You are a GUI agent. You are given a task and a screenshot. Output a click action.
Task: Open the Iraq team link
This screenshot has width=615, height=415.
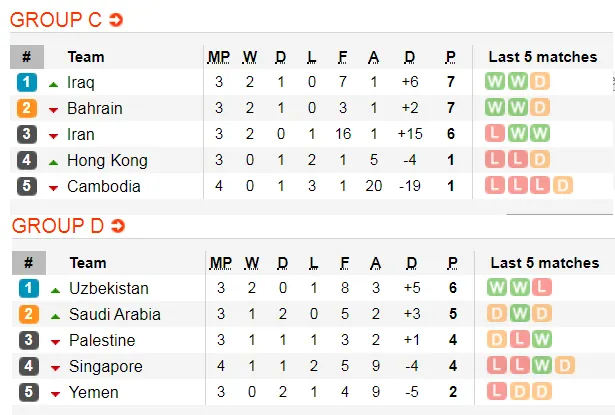pyautogui.click(x=81, y=82)
